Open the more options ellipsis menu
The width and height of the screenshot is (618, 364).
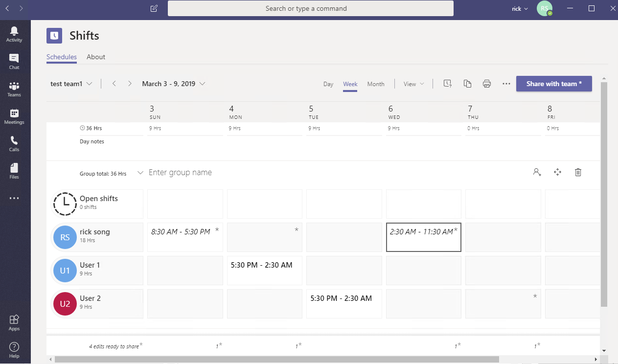506,84
